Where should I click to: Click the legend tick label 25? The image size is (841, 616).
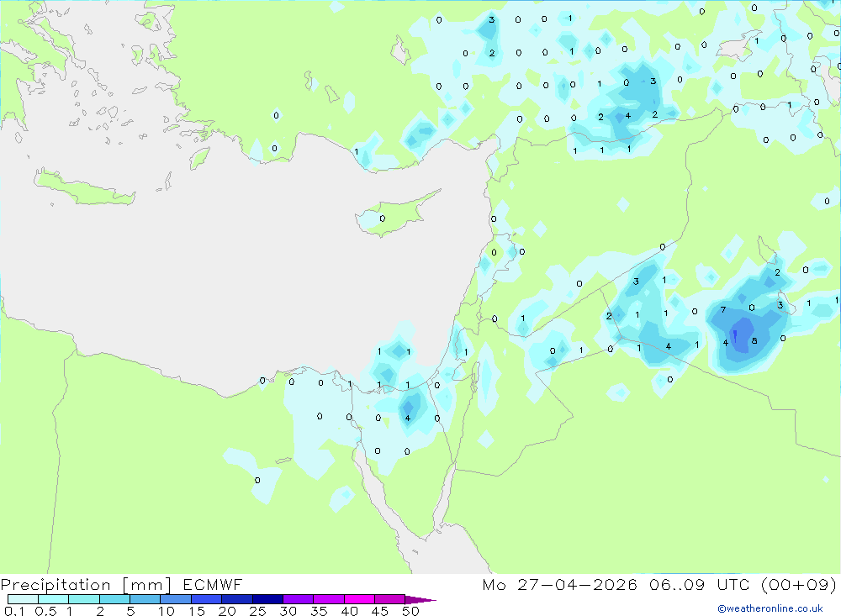(258, 611)
